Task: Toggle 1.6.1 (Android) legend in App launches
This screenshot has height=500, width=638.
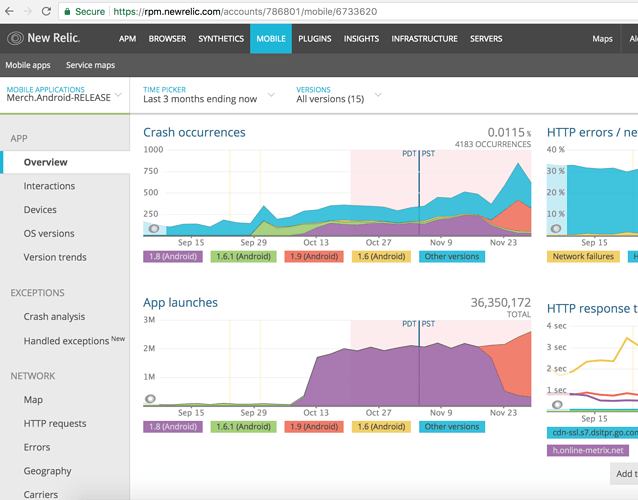Action: click(x=243, y=427)
